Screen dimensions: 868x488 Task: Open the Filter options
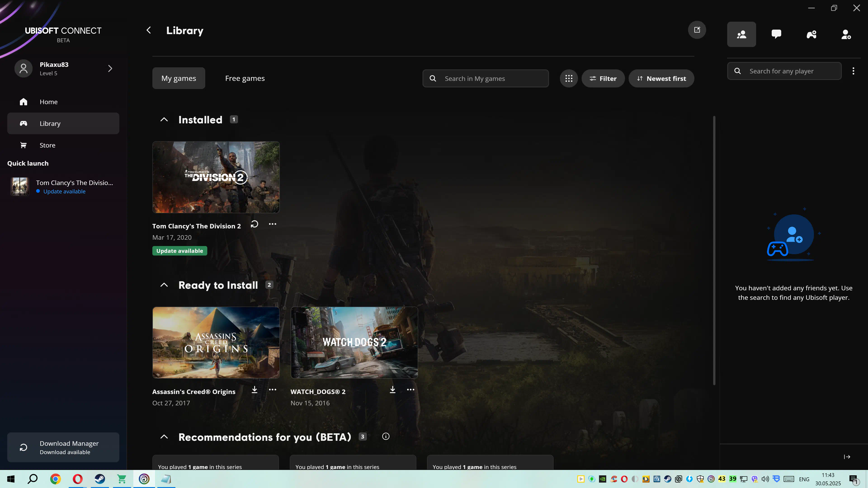coord(603,78)
